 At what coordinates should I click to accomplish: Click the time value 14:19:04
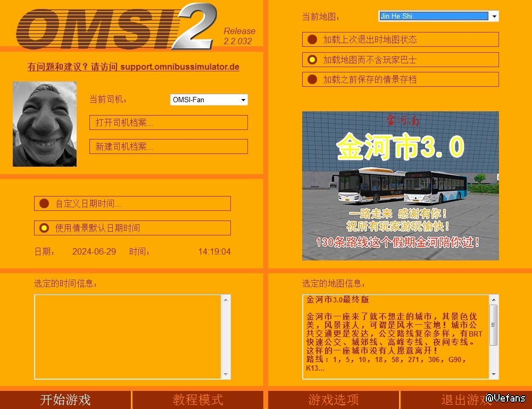tap(214, 251)
